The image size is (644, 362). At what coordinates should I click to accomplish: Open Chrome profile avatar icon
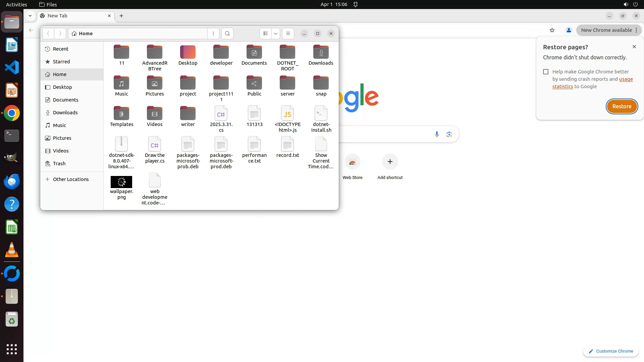569,30
